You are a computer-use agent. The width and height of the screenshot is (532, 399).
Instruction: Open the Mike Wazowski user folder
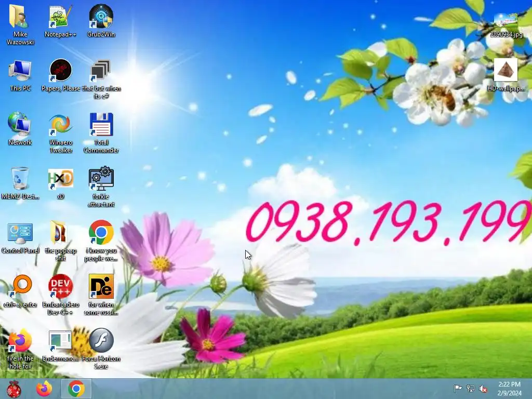click(x=20, y=24)
